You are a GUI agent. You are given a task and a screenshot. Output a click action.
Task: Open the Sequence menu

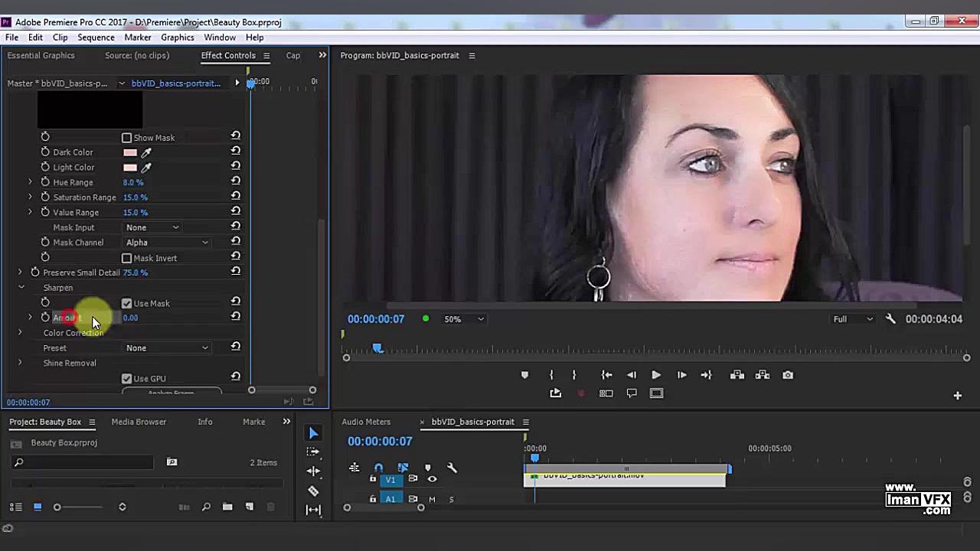96,37
